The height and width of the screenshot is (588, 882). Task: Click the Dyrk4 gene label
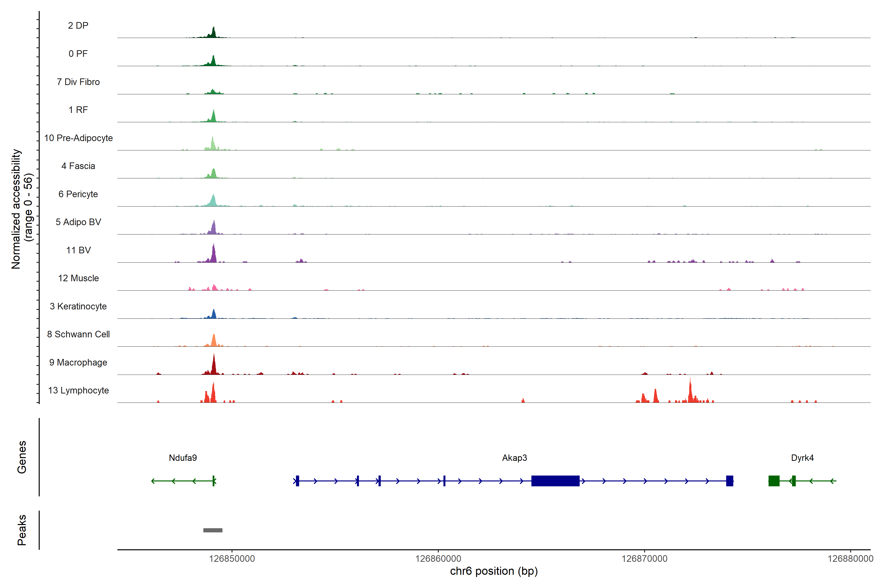(x=802, y=458)
